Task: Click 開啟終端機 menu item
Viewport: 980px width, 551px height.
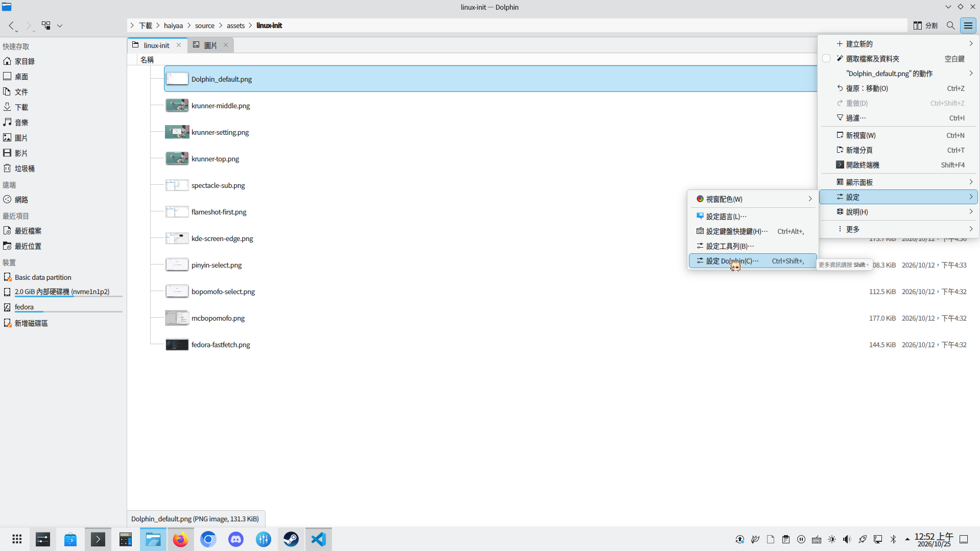Action: pos(898,165)
